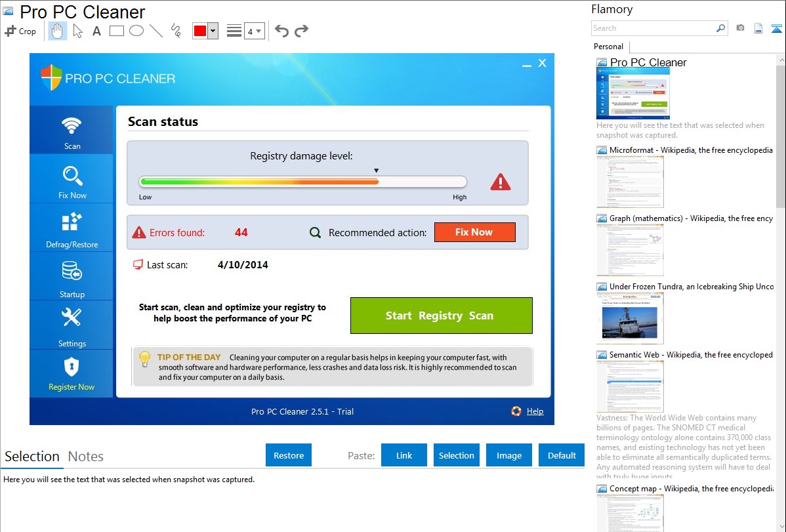Image resolution: width=786 pixels, height=532 pixels.
Task: Click the undo arrow
Action: point(281,31)
